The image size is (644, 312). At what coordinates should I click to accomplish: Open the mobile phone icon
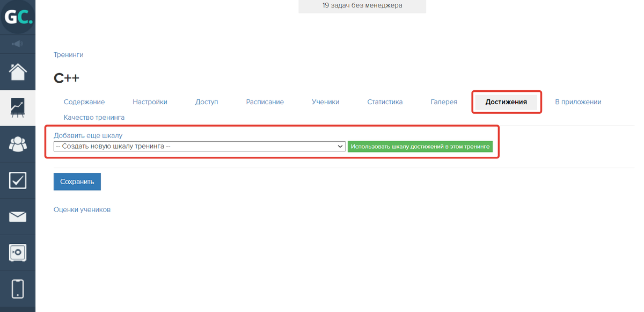(18, 288)
